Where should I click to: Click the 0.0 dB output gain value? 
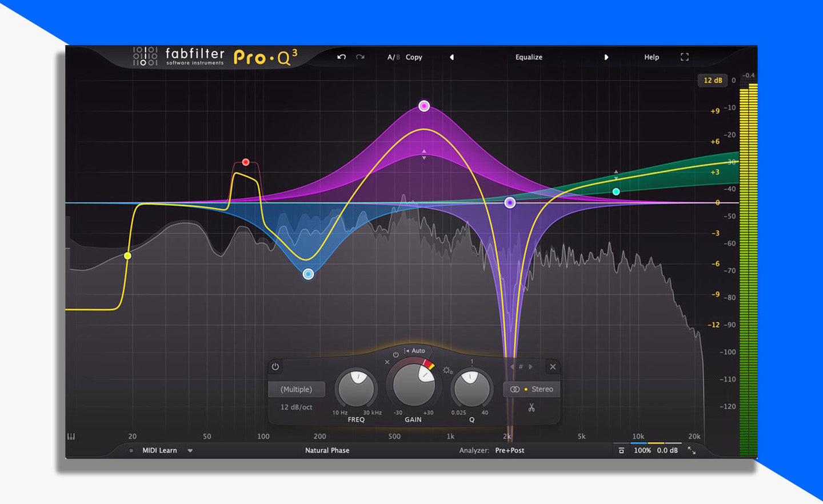tap(668, 450)
